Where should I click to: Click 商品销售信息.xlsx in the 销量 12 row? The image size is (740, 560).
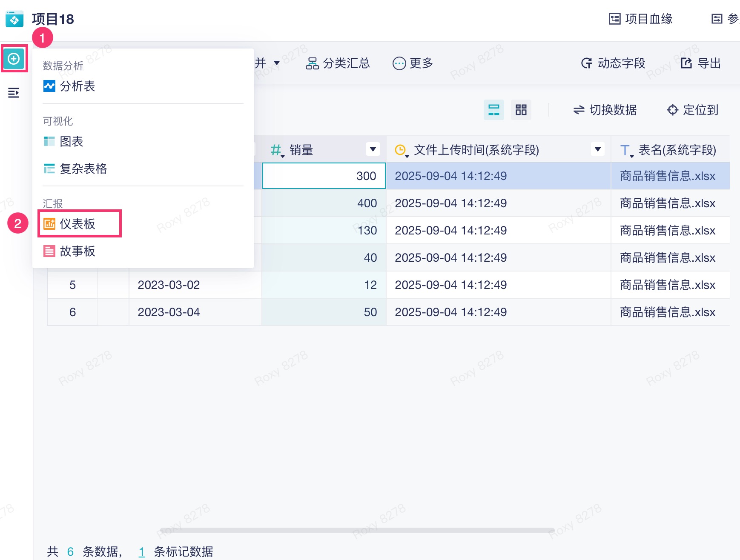click(x=671, y=285)
